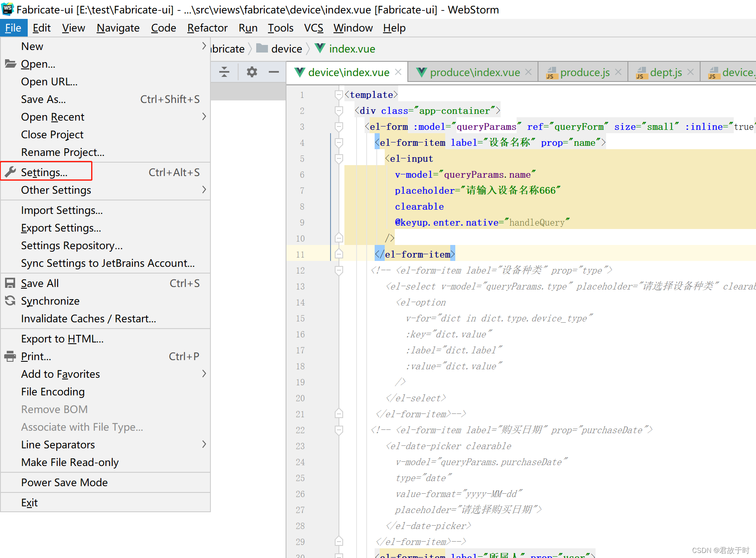
Task: Close the dept.js tab
Action: 690,72
